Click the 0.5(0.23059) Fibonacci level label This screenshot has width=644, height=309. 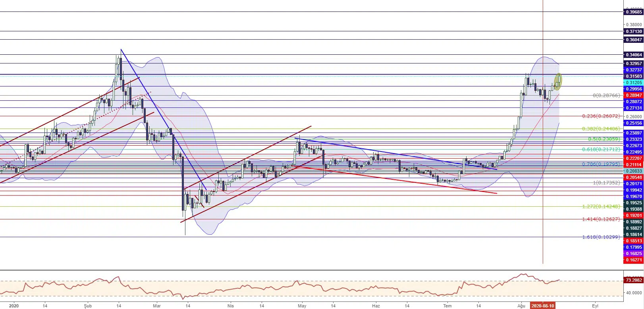604,139
